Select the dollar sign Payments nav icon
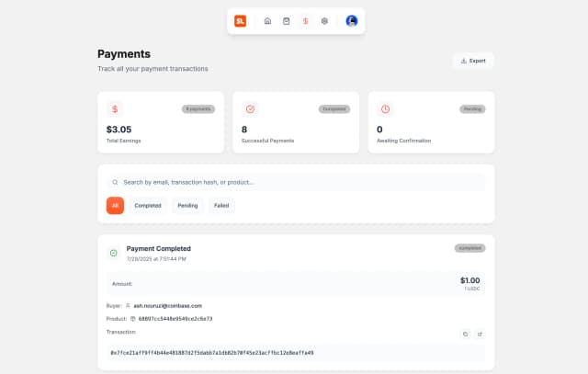The width and height of the screenshot is (588, 374). point(305,21)
